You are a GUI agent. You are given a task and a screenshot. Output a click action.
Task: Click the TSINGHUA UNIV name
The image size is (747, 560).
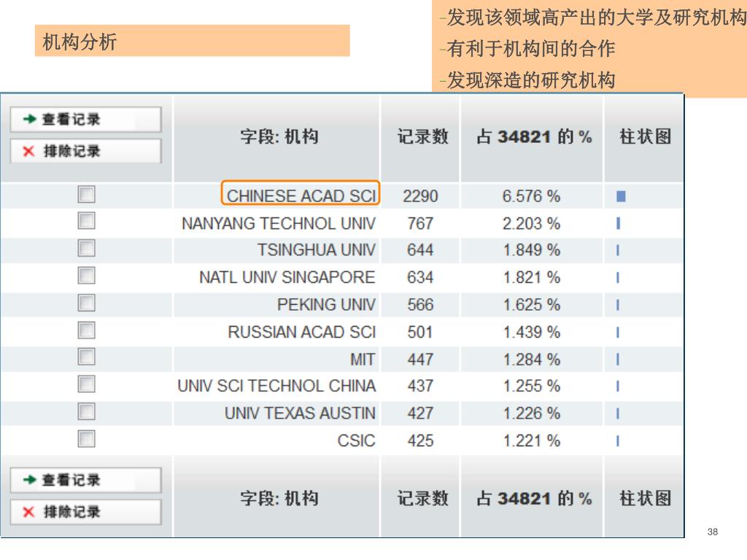[x=317, y=250]
